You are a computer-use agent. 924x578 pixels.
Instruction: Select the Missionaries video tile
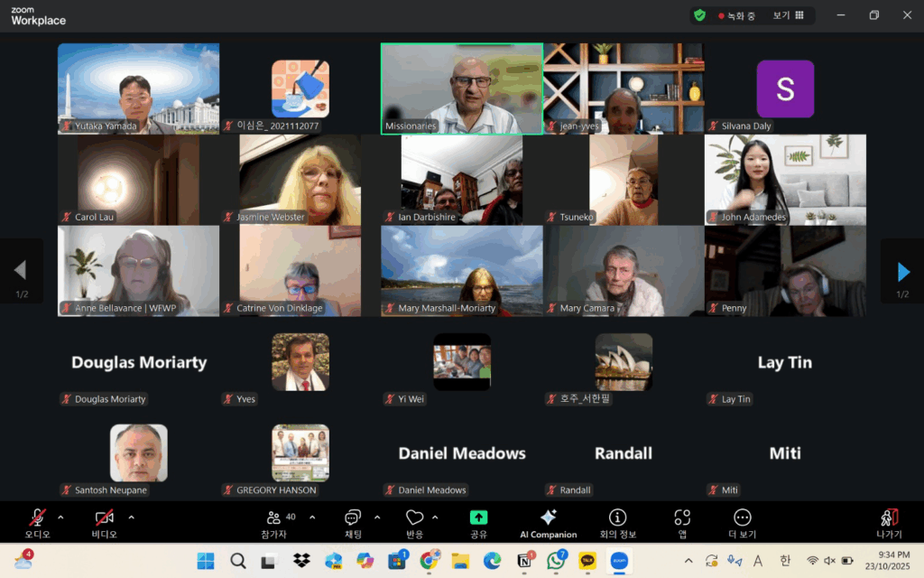point(461,89)
